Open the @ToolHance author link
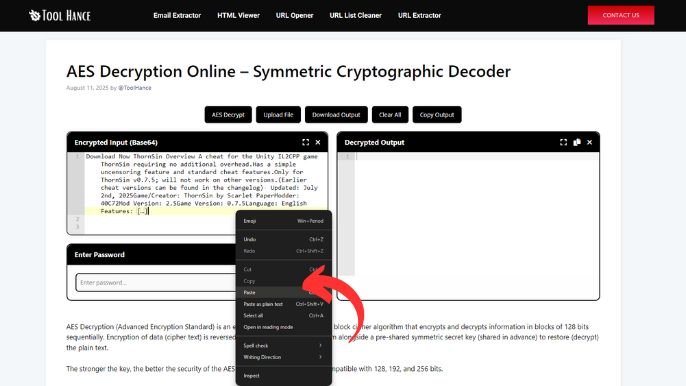 pyautogui.click(x=135, y=88)
